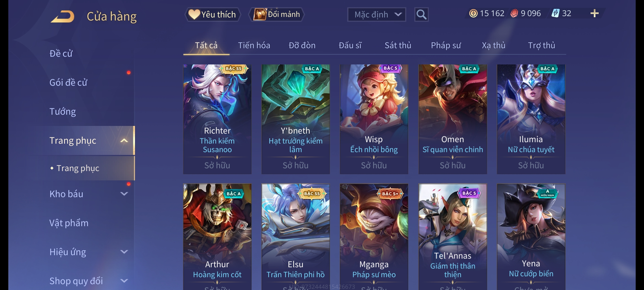Open the Mặc định sort dropdown
This screenshot has height=290, width=644.
click(x=376, y=15)
